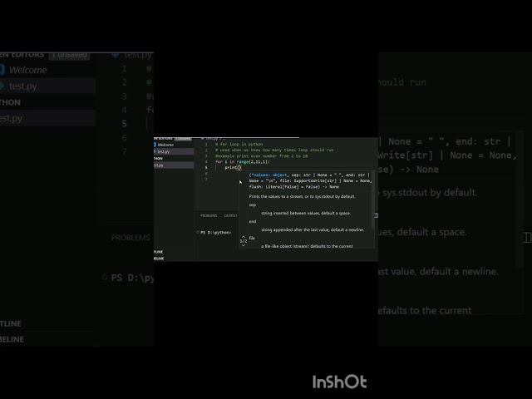Click the Welcome file icon in open editors

pyautogui.click(x=3, y=71)
